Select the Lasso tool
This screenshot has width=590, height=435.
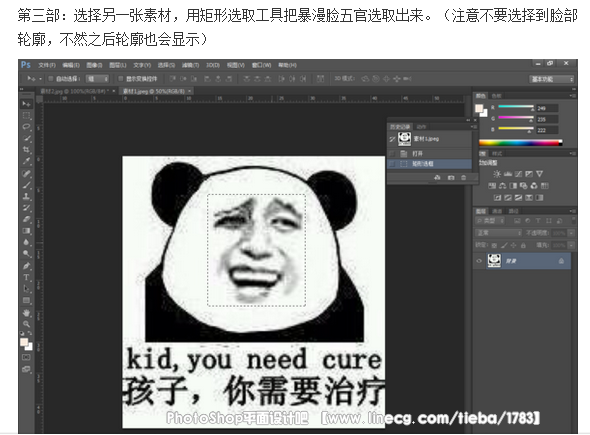point(26,126)
